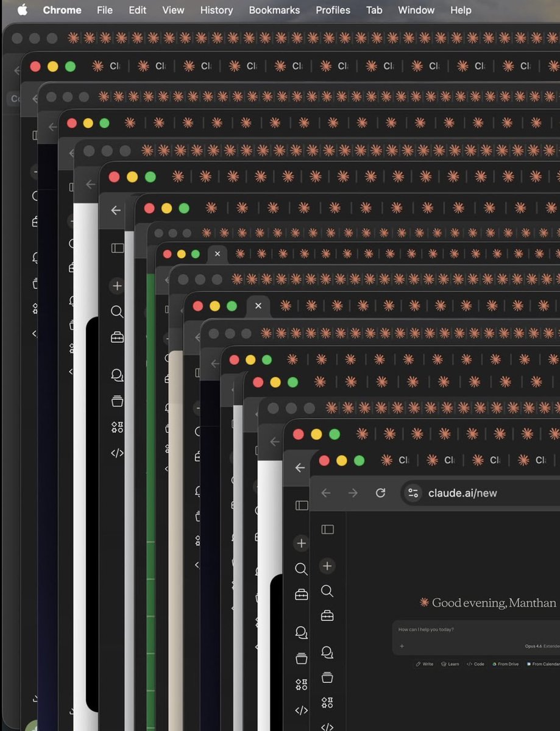Image resolution: width=560 pixels, height=731 pixels.
Task: Click the 'How can I help you today?' prompt box
Action: (x=476, y=637)
